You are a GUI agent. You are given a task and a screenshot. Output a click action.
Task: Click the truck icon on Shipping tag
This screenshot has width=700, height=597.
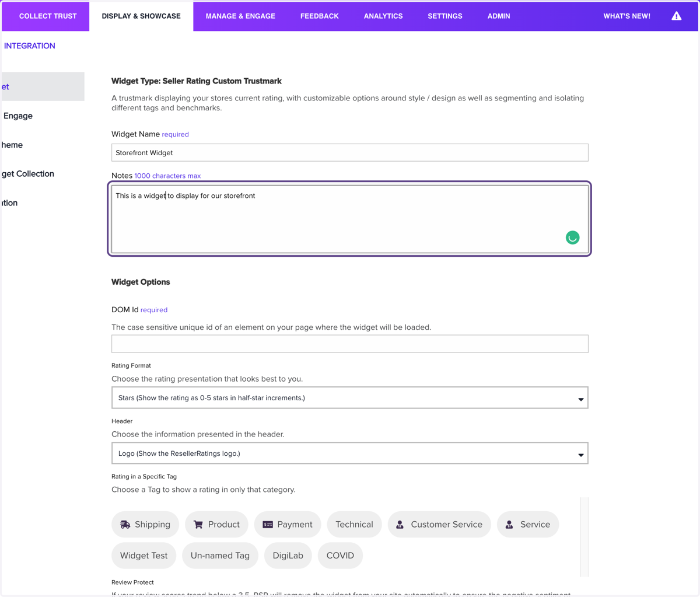(125, 524)
